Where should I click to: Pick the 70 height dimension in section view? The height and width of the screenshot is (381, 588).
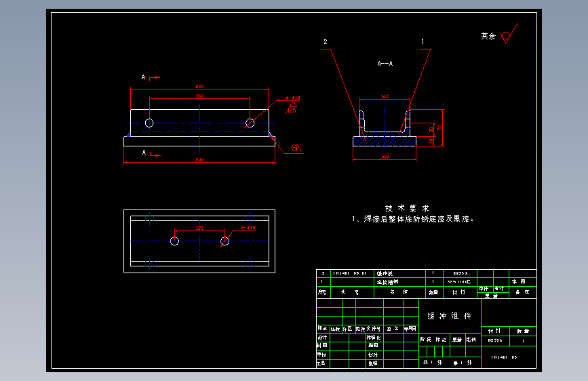[x=439, y=128]
